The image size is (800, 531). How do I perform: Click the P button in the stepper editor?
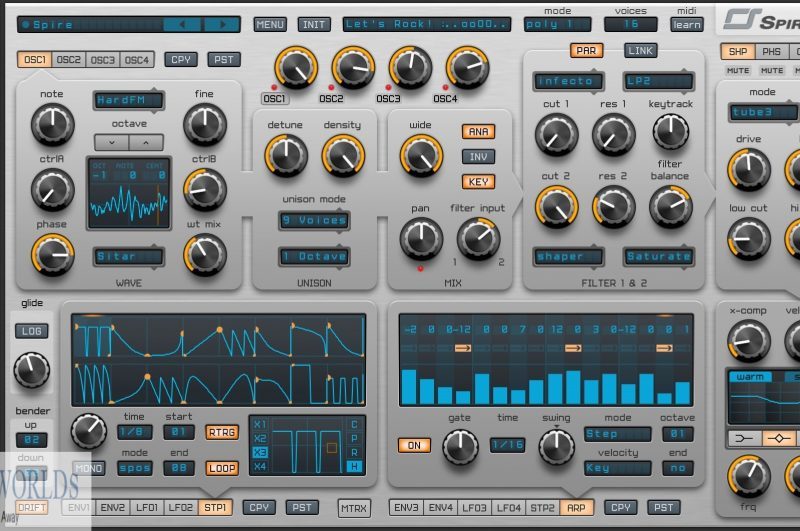[x=354, y=438]
